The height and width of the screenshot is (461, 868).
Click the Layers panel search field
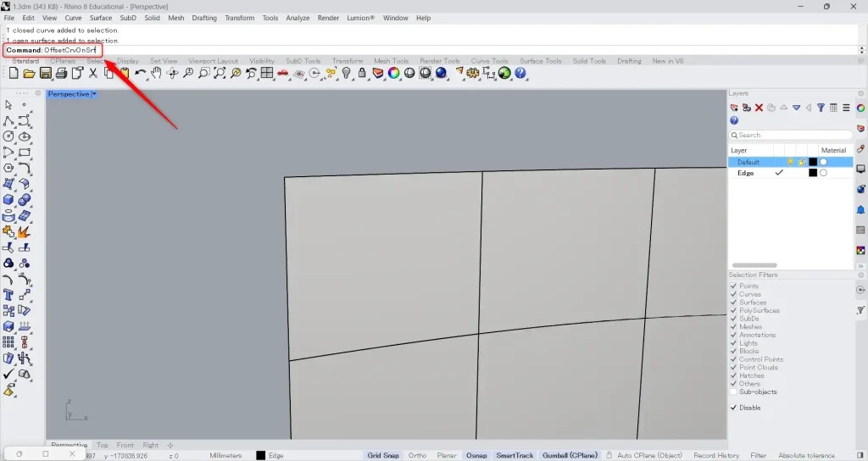coord(791,135)
